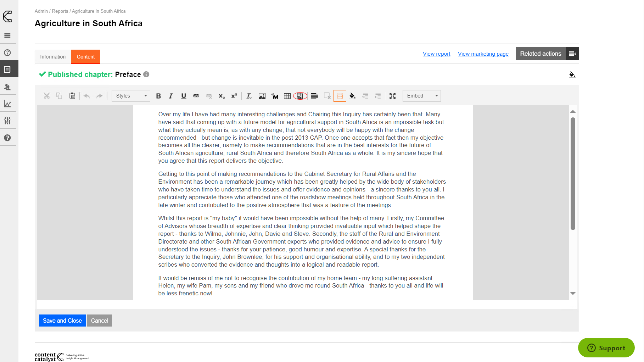Click the editor's vertical scrollbar down arrow

573,294
